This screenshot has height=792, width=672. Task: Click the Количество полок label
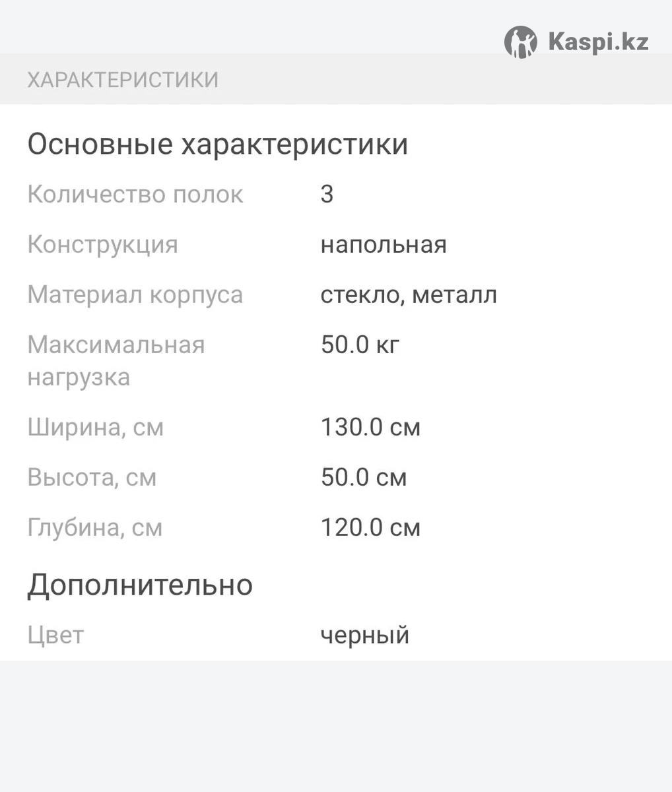[135, 195]
